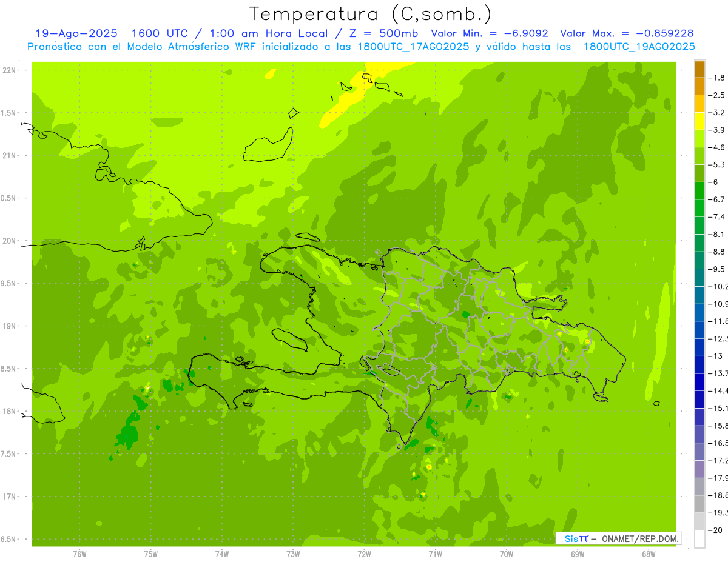Click the '17N' latitude label
The width and height of the screenshot is (728, 562).
(10, 497)
